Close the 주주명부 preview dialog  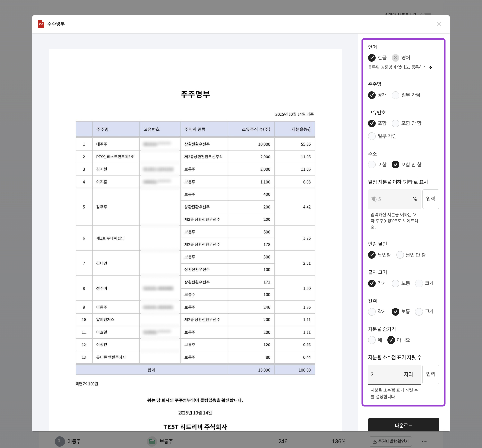click(x=439, y=24)
